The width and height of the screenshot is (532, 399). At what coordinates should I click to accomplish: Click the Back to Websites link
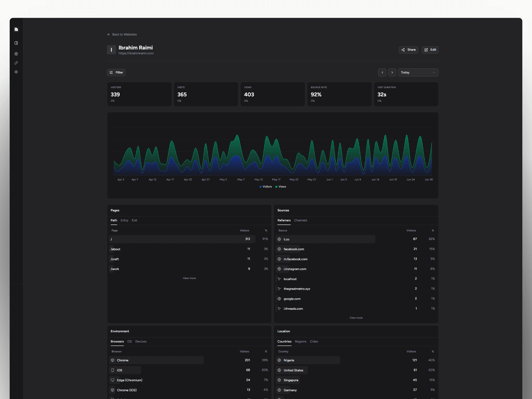click(122, 34)
